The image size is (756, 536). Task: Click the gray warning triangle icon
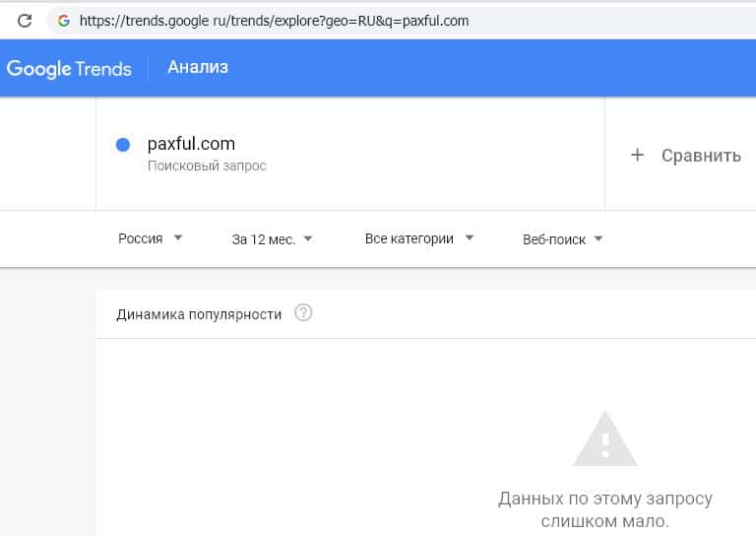tap(605, 438)
